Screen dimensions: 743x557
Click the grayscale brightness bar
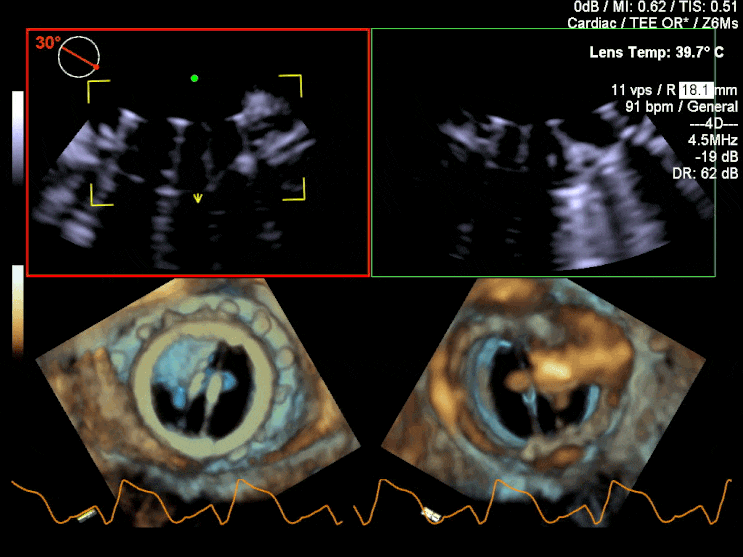click(x=18, y=137)
